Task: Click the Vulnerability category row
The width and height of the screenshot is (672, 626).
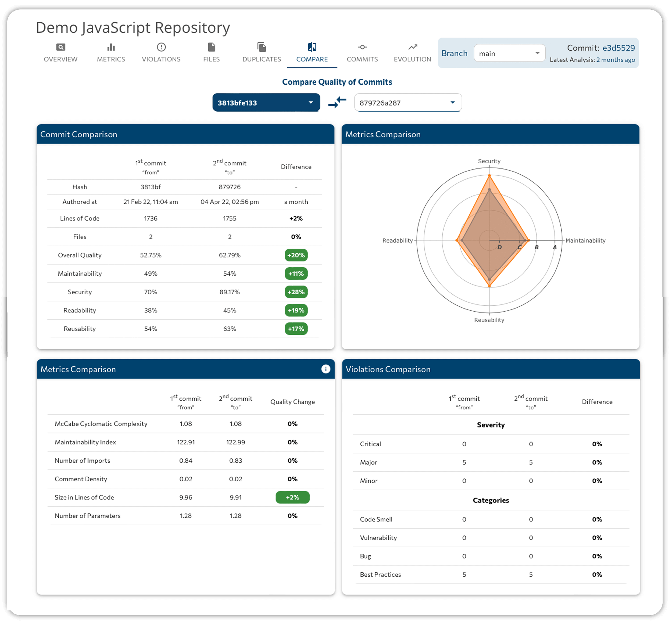Action: [491, 538]
